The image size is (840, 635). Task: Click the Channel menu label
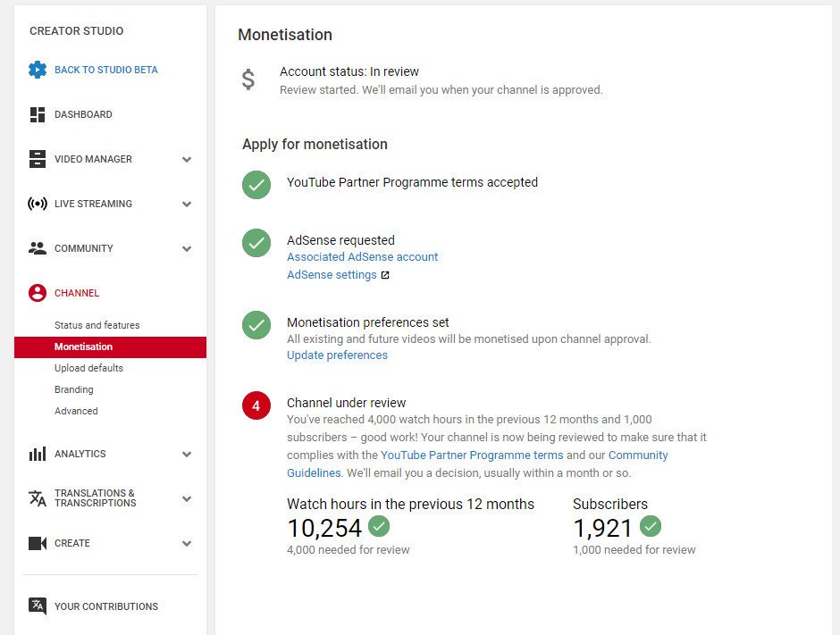coord(77,293)
